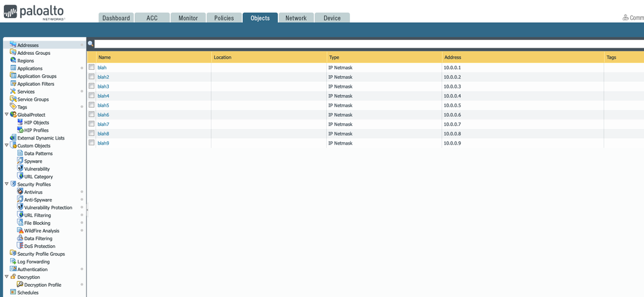Select Schedules in sidebar
This screenshot has width=644, height=297.
pos(28,292)
